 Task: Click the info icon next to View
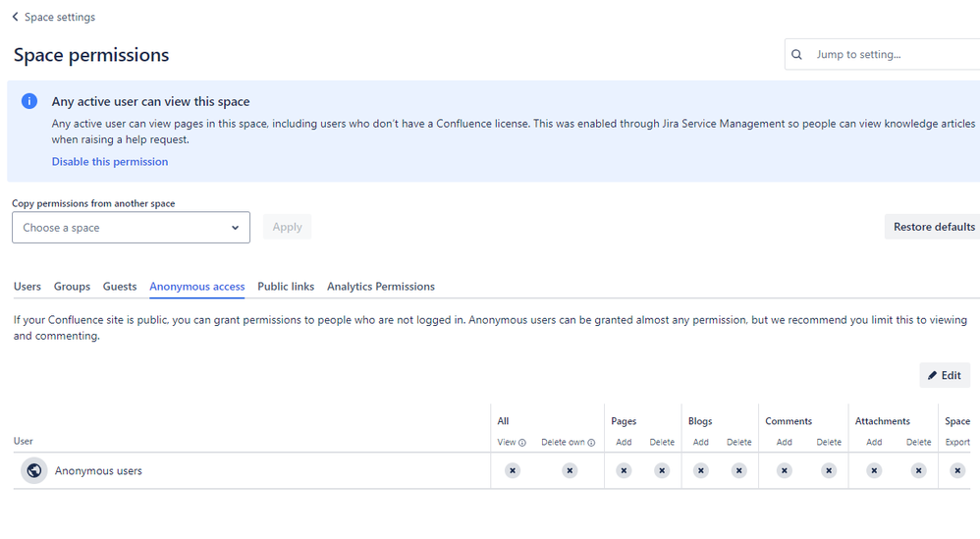[521, 443]
